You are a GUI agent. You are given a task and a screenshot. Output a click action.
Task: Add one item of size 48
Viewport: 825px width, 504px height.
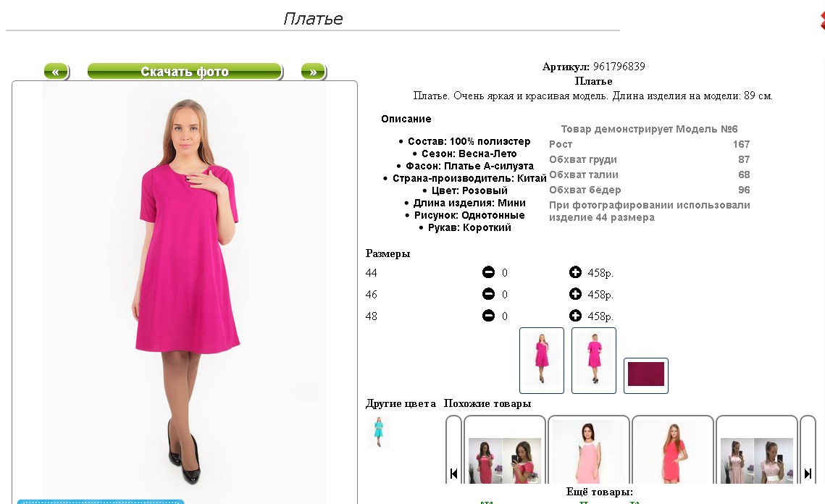(575, 316)
